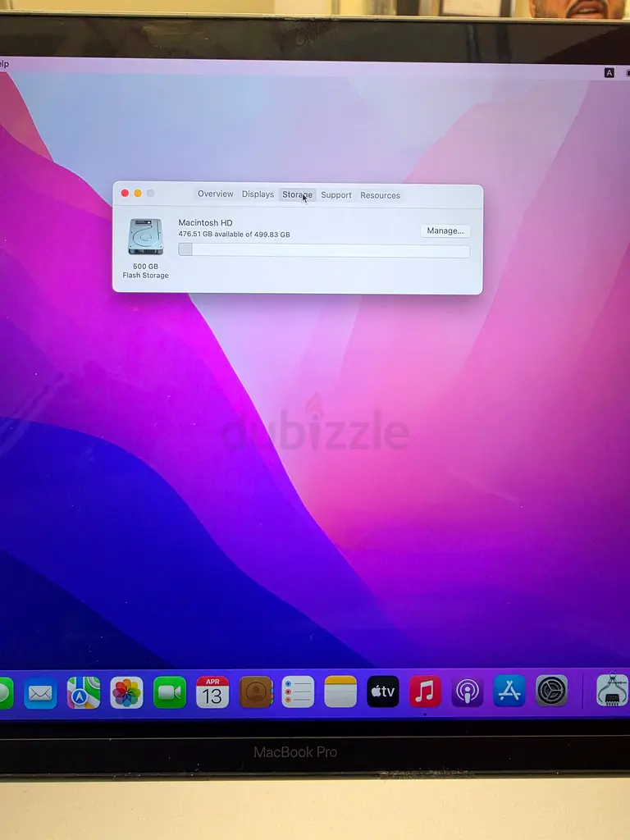
Task: Launch Reminders from the dock
Action: click(x=298, y=692)
